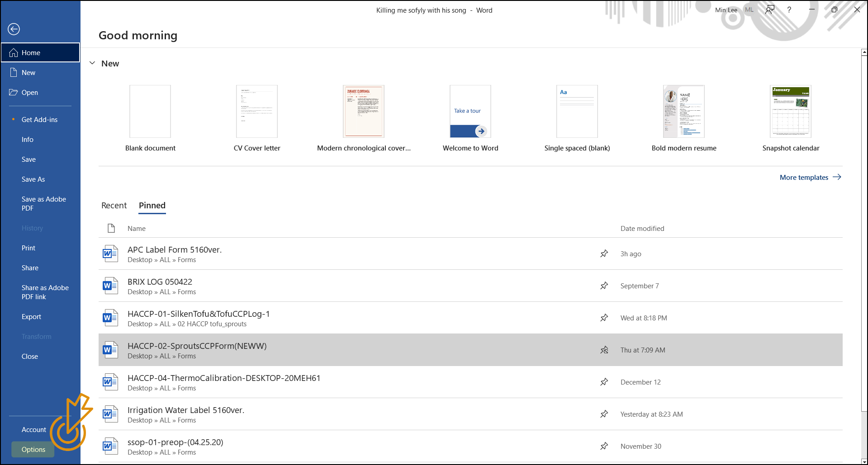Open BRIX LOG 050422 document
This screenshot has width=868, height=465.
point(470,286)
